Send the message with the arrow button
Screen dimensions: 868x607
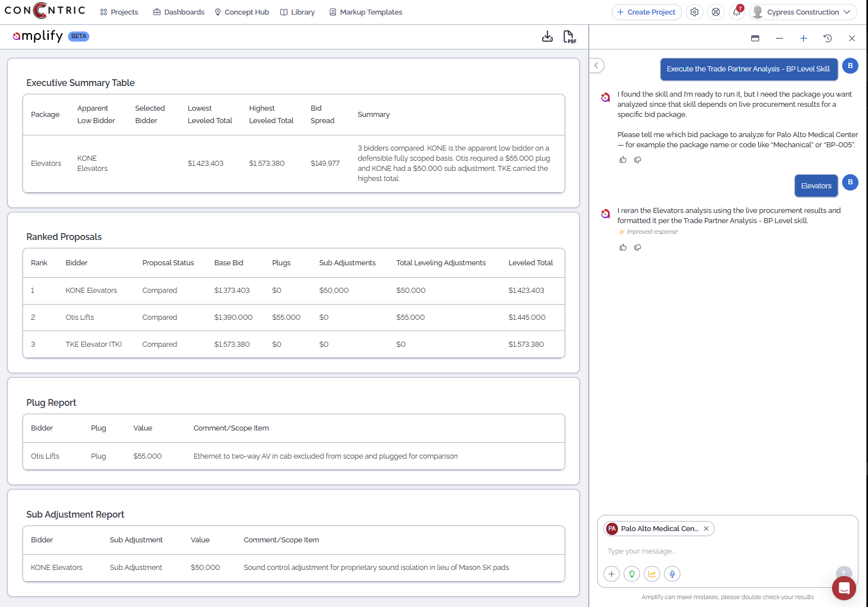(x=843, y=573)
